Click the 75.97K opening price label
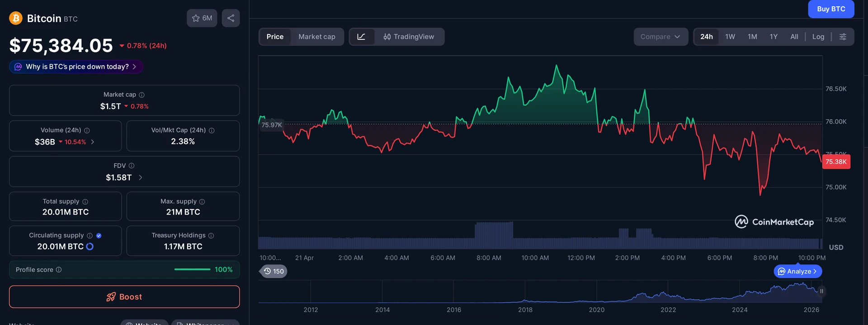The width and height of the screenshot is (868, 325). coord(272,125)
